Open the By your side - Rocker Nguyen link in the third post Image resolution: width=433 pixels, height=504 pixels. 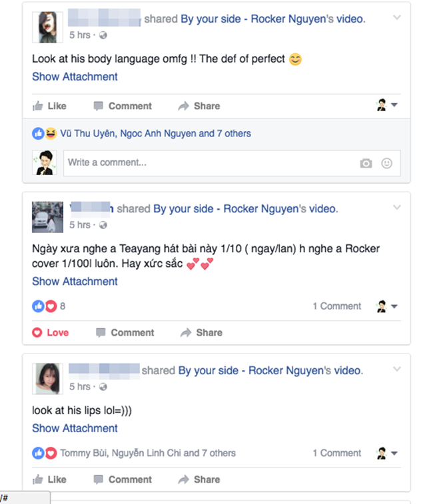coord(254,371)
